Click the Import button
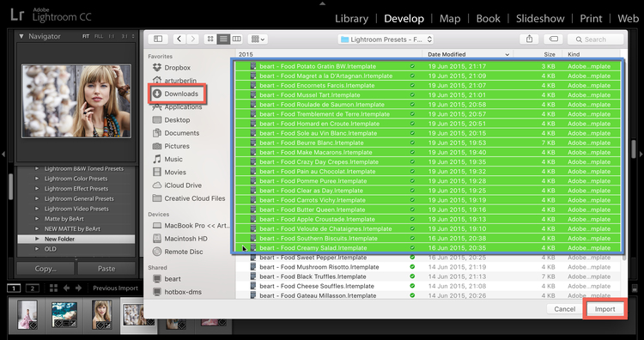The width and height of the screenshot is (644, 340). tap(605, 309)
